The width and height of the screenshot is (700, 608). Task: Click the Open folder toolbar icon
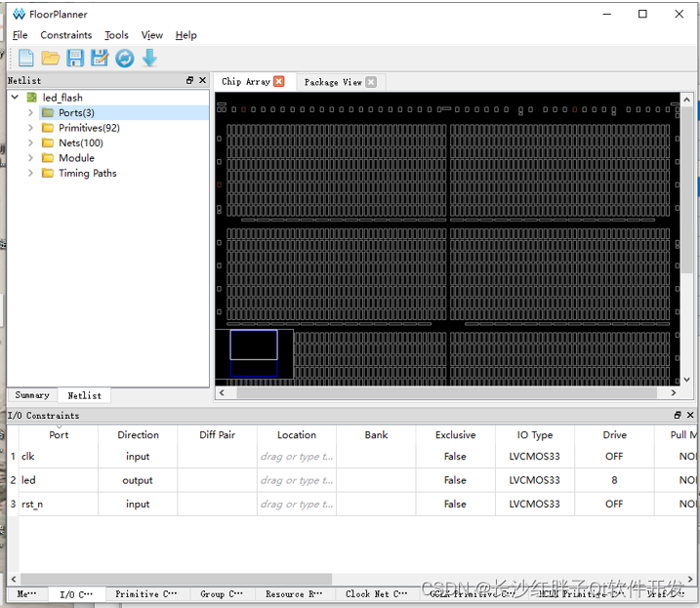[x=51, y=58]
